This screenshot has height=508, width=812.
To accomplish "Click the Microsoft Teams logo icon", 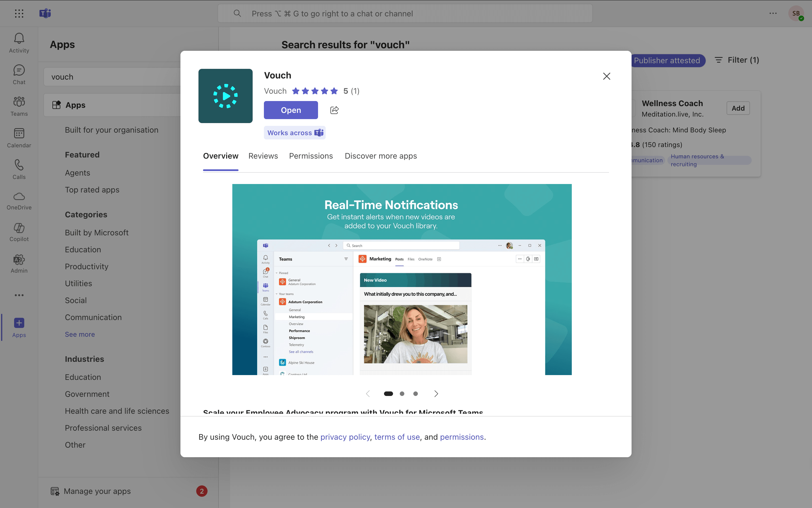I will tap(45, 14).
